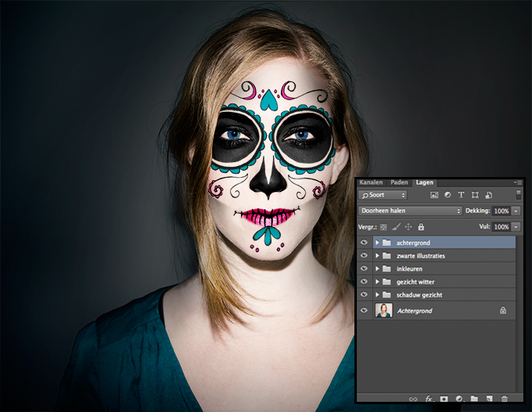Image resolution: width=532 pixels, height=412 pixels.
Task: Select the 'inkleuren' group name
Action: pos(409,269)
